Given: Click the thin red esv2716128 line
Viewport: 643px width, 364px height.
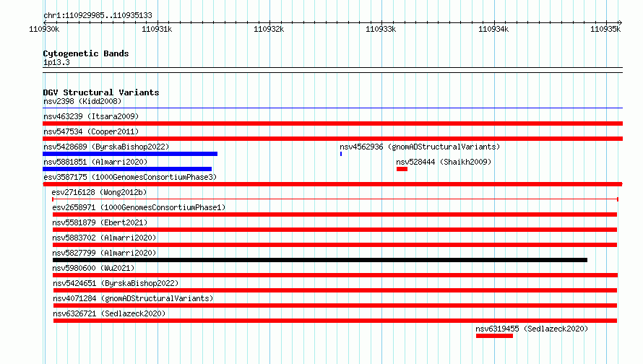Looking at the screenshot, I should [x=335, y=199].
